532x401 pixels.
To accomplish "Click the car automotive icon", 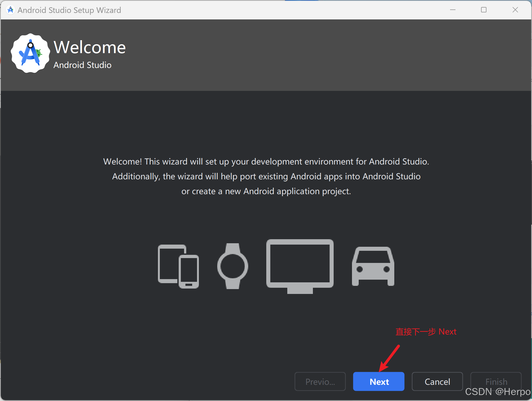I will click(373, 266).
